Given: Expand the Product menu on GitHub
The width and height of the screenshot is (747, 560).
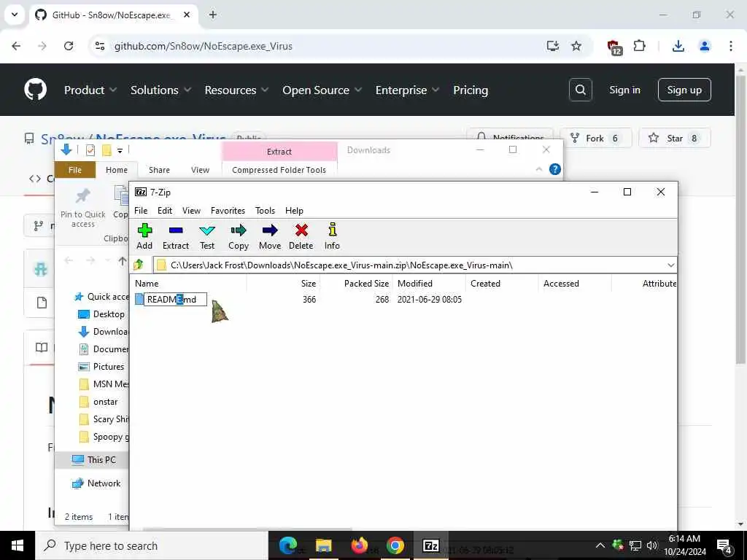Looking at the screenshot, I should pyautogui.click(x=90, y=90).
